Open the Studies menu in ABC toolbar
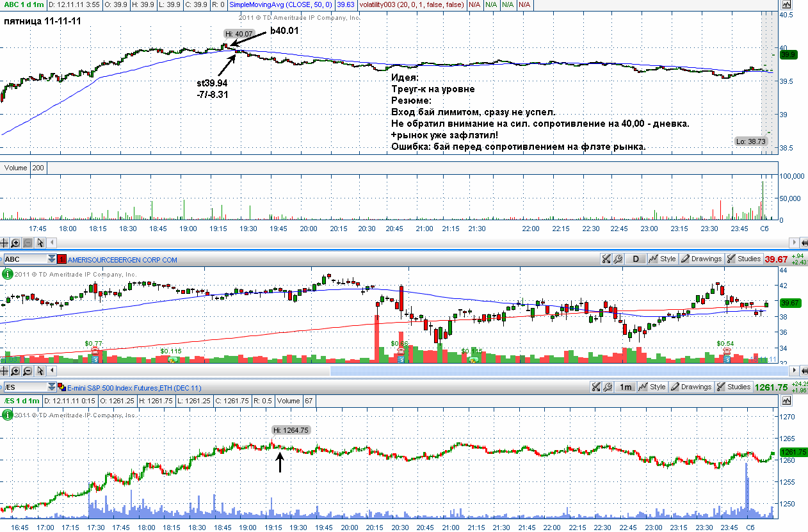The image size is (808, 532). (743, 259)
